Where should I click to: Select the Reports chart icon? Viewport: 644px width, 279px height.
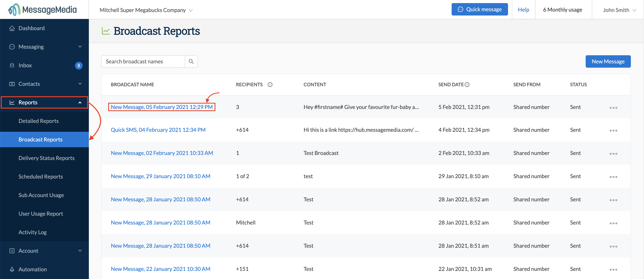coord(12,102)
